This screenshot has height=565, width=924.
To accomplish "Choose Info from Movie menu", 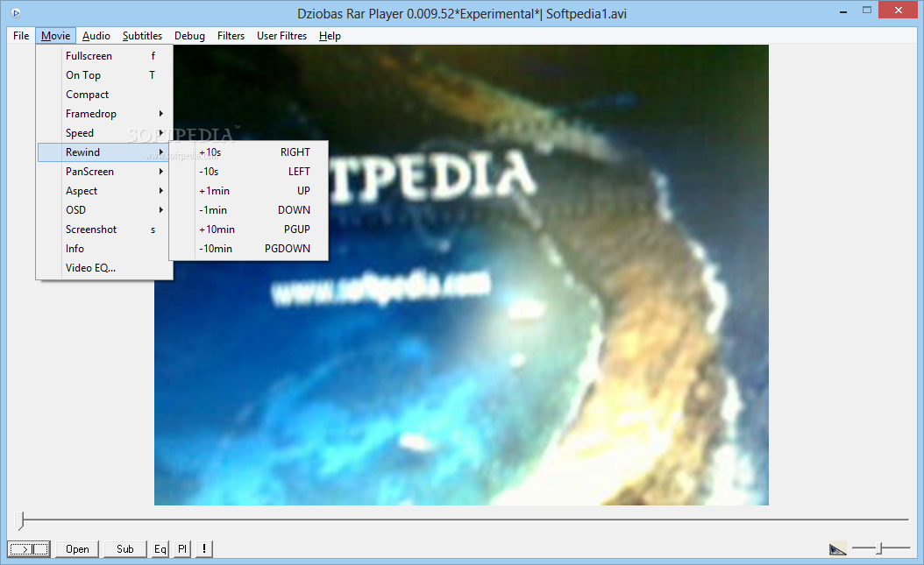I will (x=105, y=249).
